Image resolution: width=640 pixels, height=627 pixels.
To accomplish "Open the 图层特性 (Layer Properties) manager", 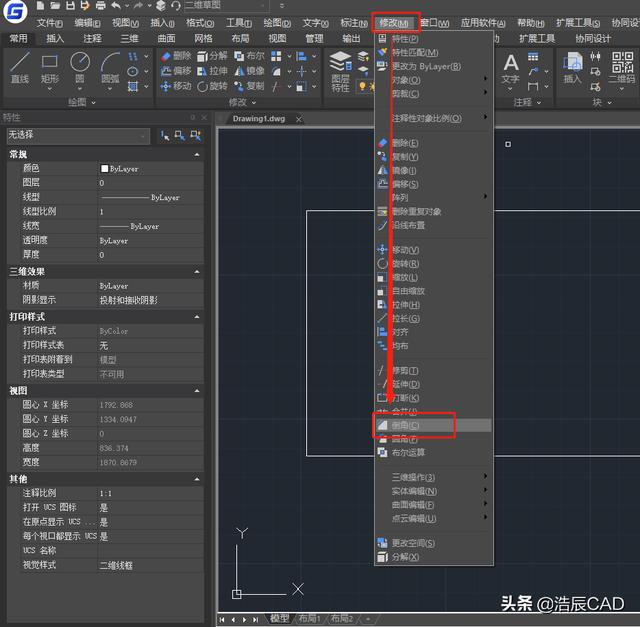I will tap(340, 72).
